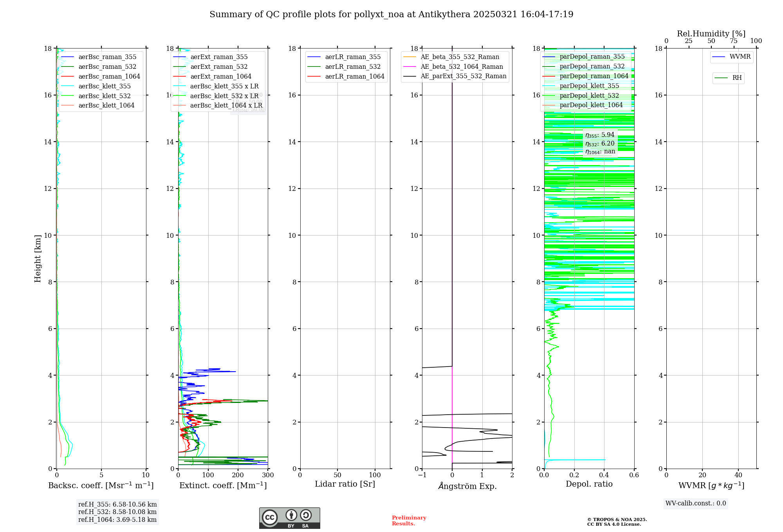Click the Depol. ratio axis label

coord(589,484)
